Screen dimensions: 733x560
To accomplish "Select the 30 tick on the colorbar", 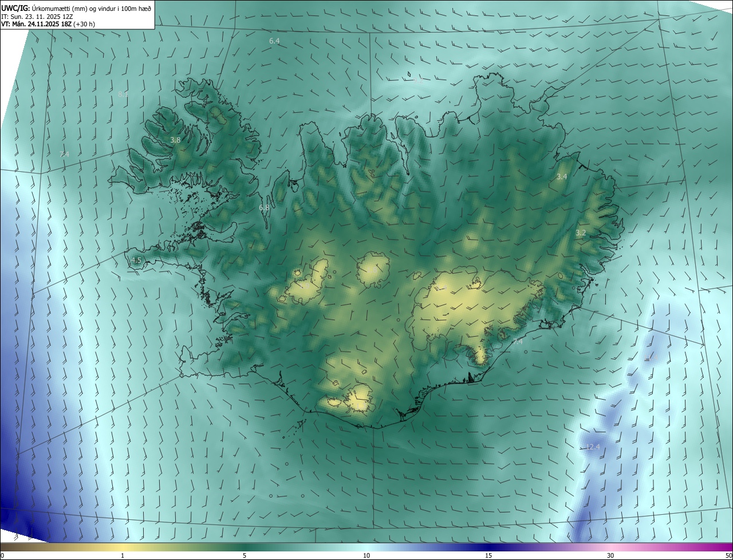I will click(610, 555).
